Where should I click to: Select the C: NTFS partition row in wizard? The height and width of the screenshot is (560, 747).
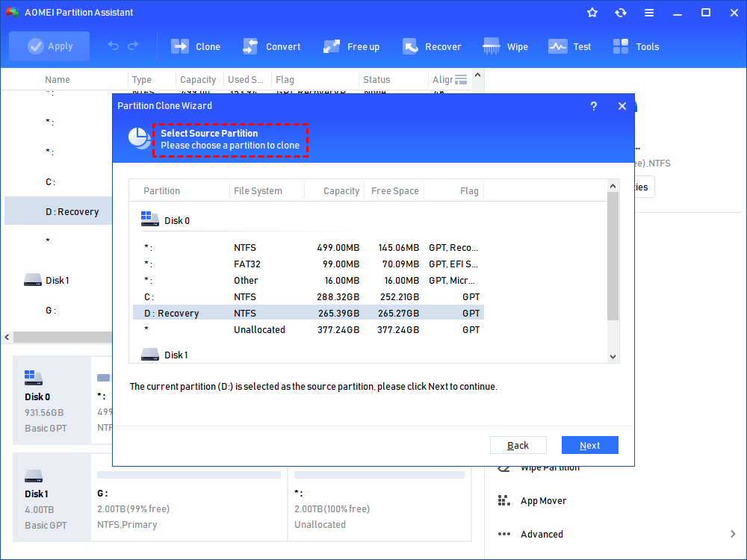click(x=309, y=296)
